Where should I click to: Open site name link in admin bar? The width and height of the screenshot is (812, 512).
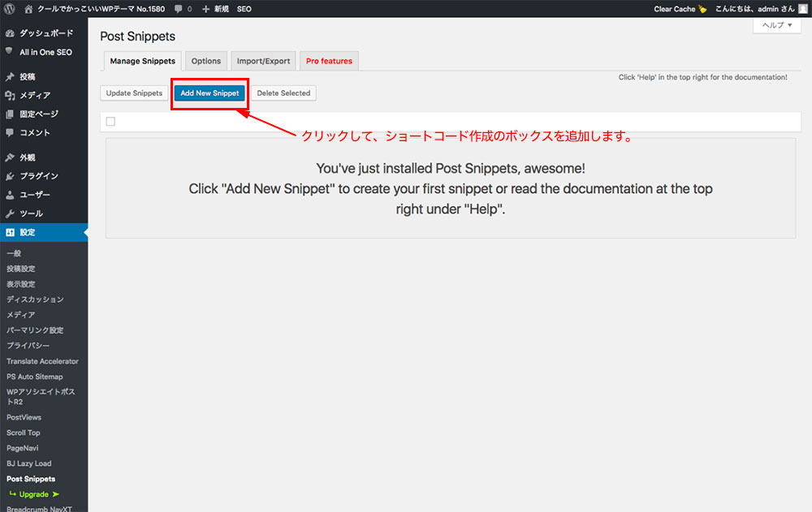click(101, 9)
